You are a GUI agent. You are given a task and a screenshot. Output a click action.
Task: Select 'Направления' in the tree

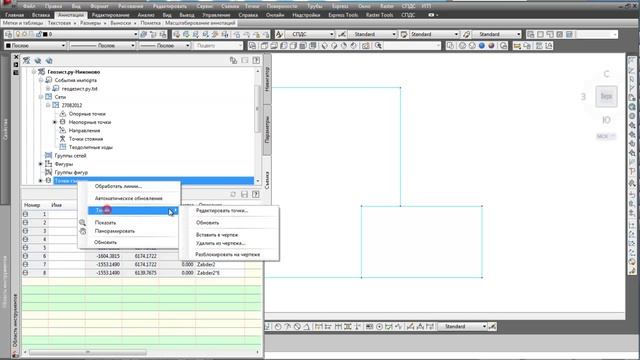click(84, 131)
